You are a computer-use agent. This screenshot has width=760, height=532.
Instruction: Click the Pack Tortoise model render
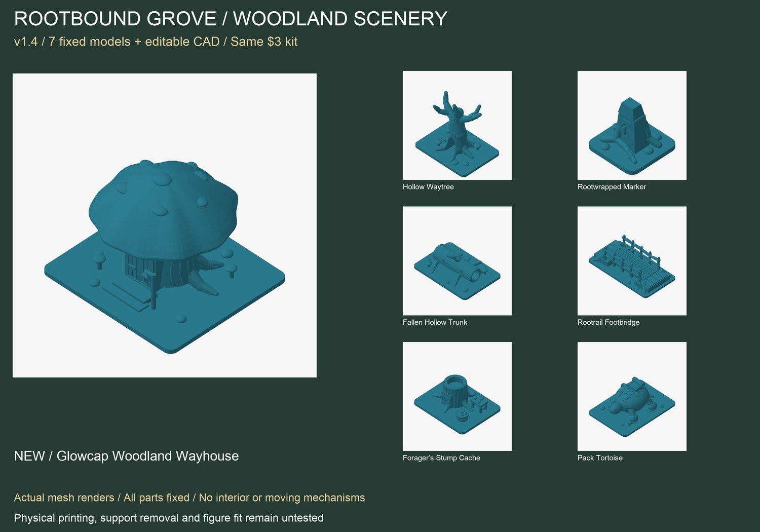(x=632, y=396)
